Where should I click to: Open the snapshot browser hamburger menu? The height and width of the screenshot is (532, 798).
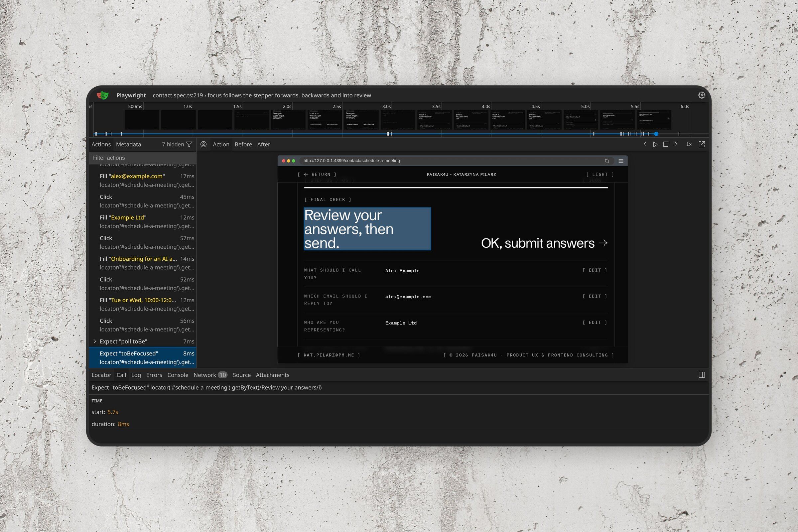pyautogui.click(x=621, y=161)
